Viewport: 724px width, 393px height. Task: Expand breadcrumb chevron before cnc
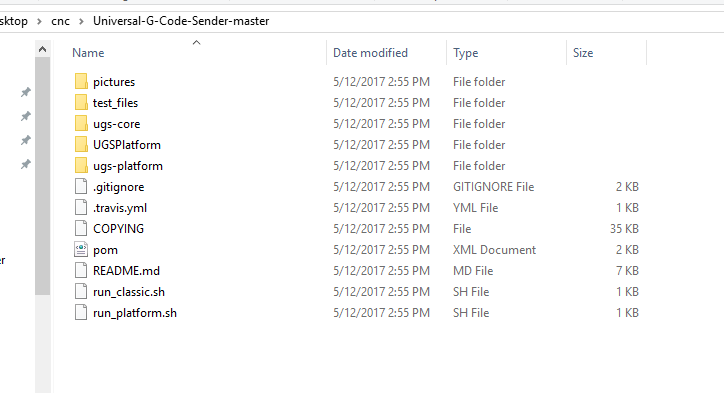coord(39,21)
